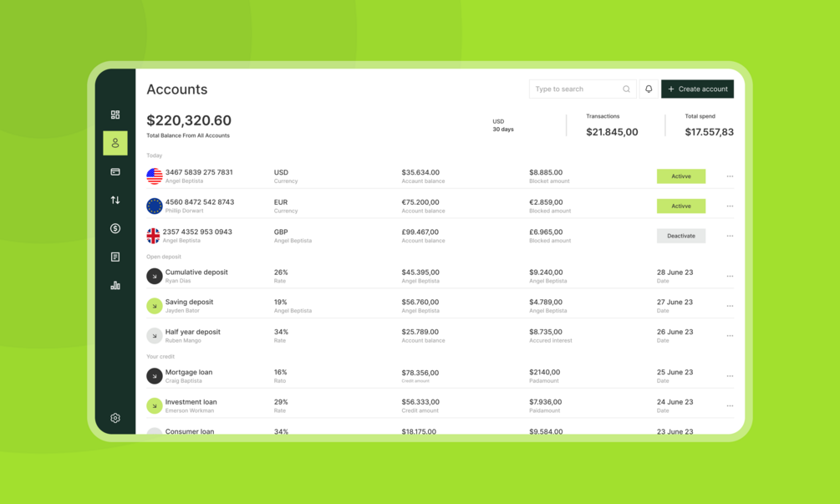Click the $8.735,00 accrued interest
This screenshot has height=504, width=840.
545,332
